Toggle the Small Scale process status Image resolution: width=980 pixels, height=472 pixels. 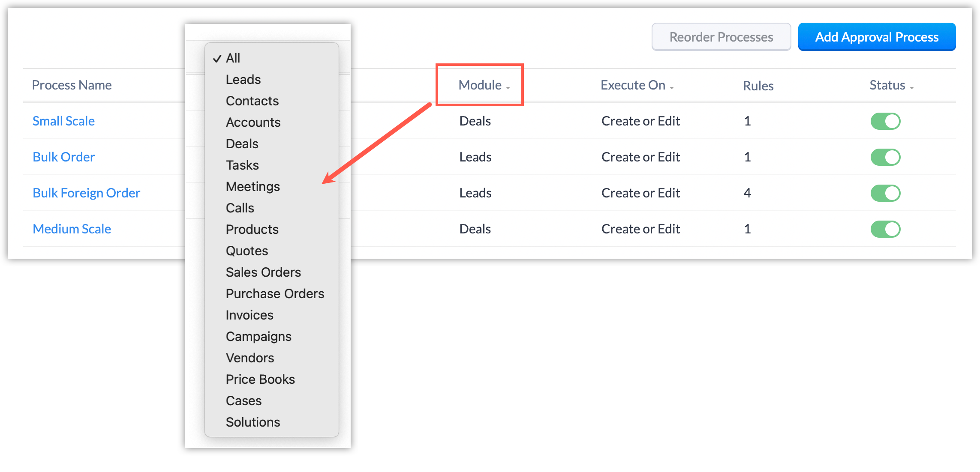tap(885, 121)
